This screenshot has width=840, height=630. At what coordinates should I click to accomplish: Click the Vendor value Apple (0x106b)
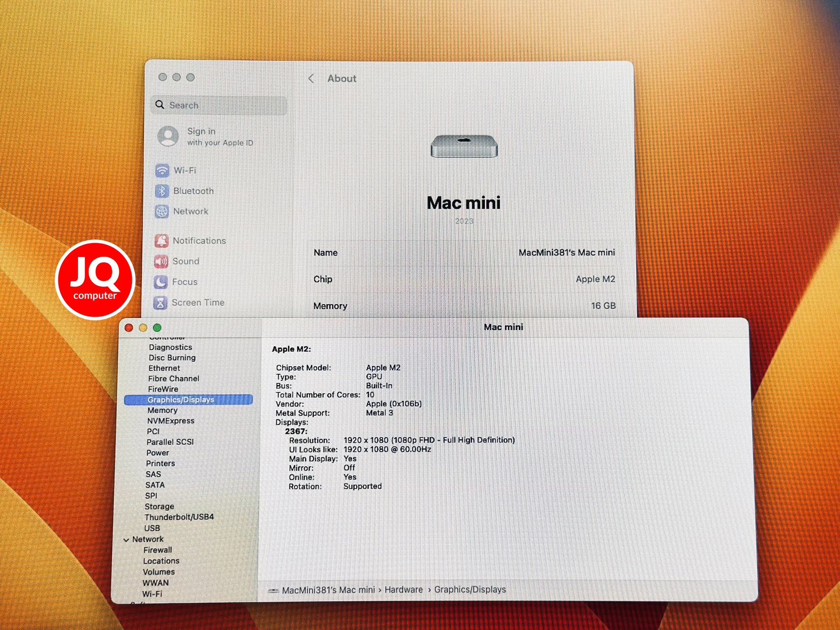pyautogui.click(x=394, y=404)
